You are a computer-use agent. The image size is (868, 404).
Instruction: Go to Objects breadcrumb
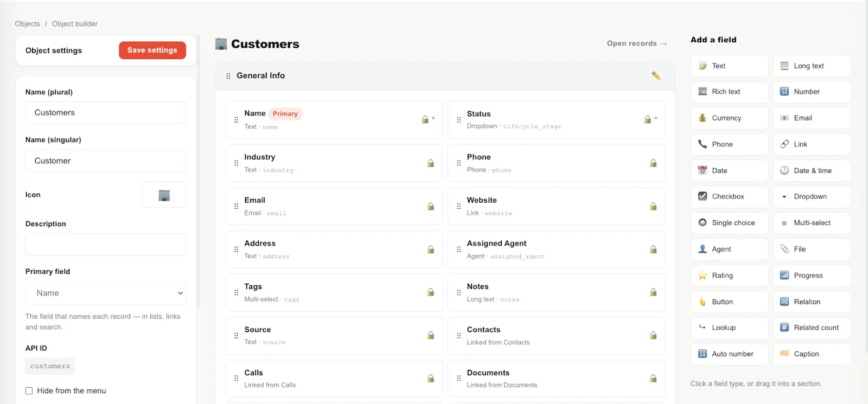tap(28, 24)
